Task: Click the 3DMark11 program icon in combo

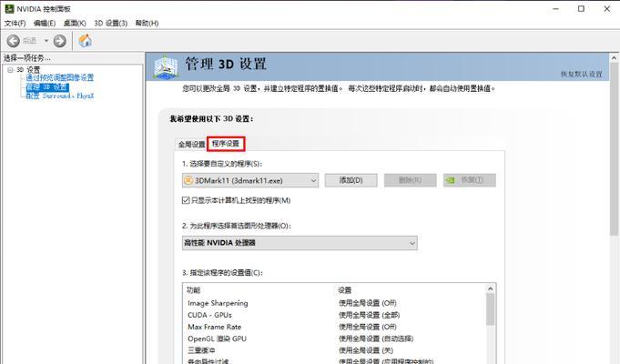Action: point(188,180)
